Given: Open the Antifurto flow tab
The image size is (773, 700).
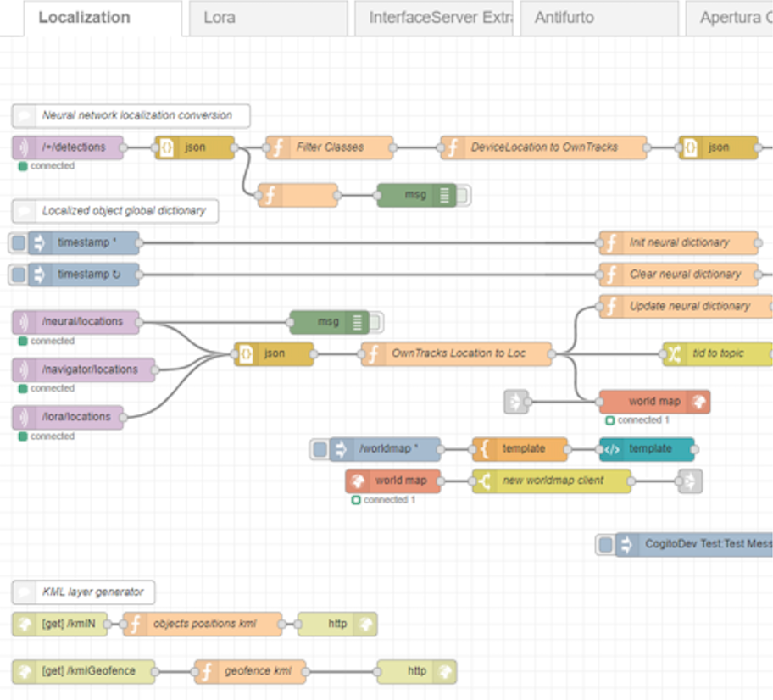Looking at the screenshot, I should 598,18.
